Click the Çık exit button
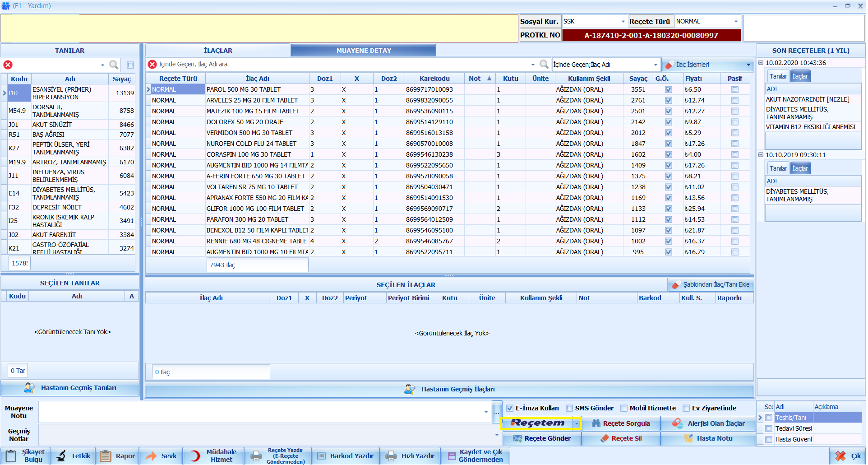868x465 pixels. 847,456
